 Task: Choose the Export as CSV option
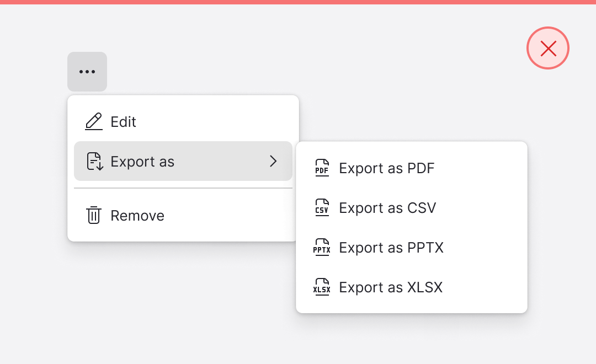pyautogui.click(x=387, y=208)
